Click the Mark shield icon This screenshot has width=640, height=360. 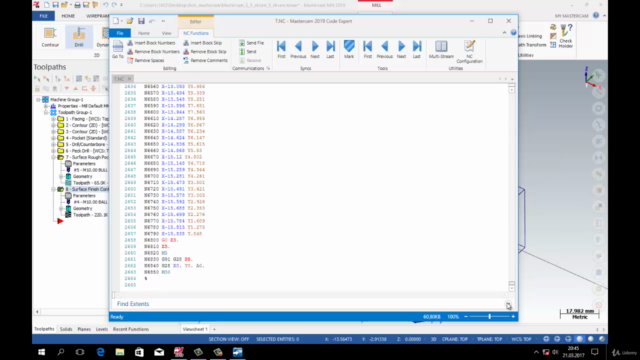(349, 49)
